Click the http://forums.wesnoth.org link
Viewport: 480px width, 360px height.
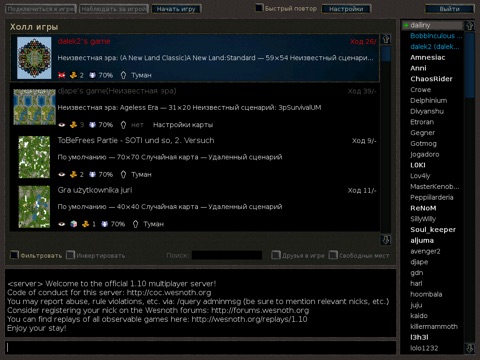260,310
